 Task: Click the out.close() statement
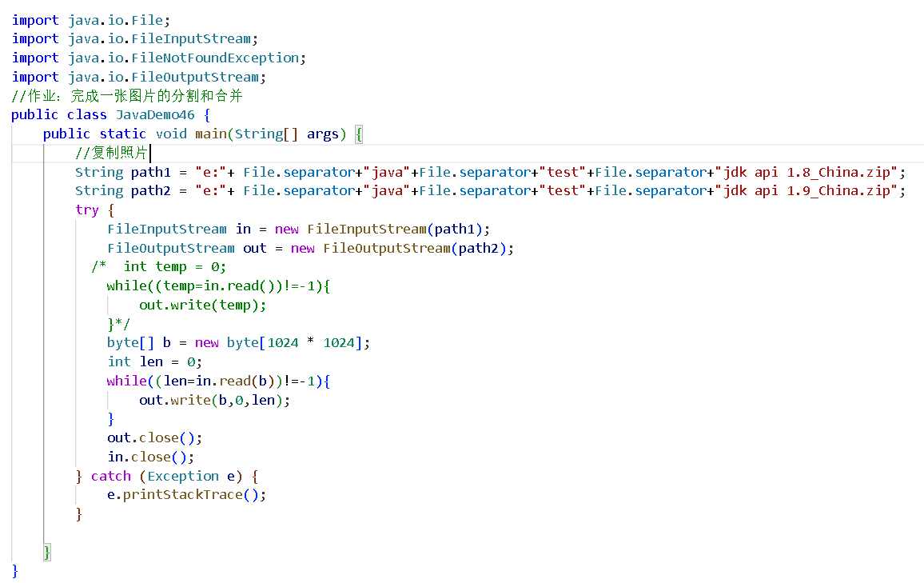154,438
